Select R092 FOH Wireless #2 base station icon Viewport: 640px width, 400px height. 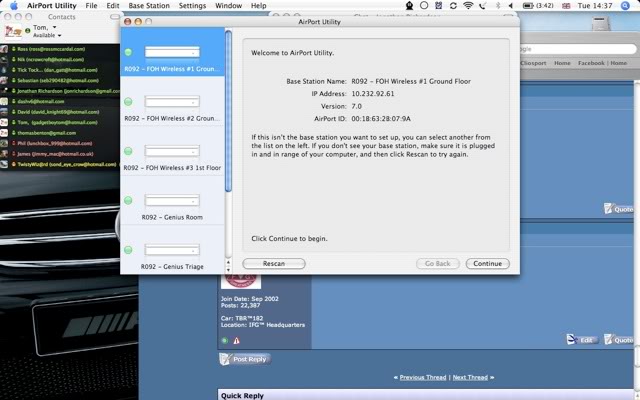[172, 102]
